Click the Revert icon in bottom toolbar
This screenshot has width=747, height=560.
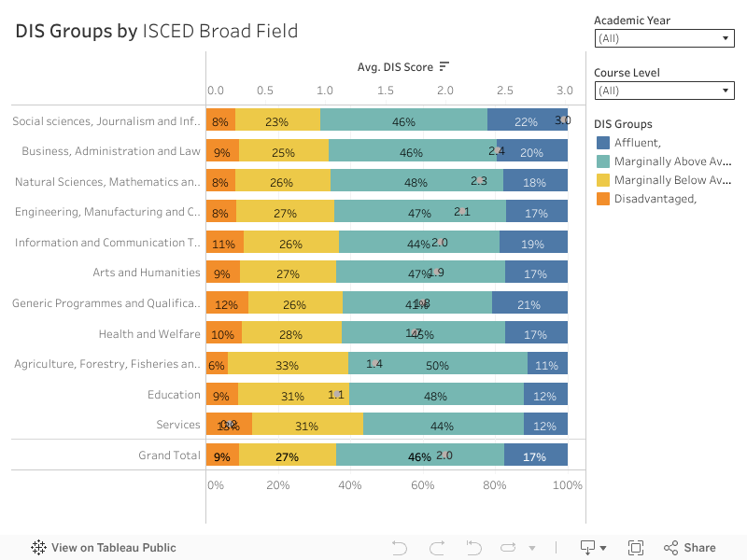473,548
